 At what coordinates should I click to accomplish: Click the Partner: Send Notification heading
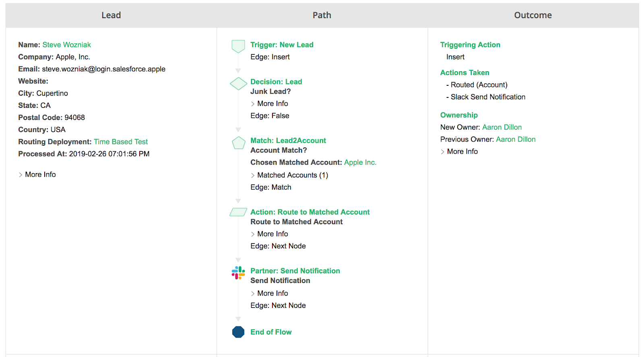tap(295, 271)
